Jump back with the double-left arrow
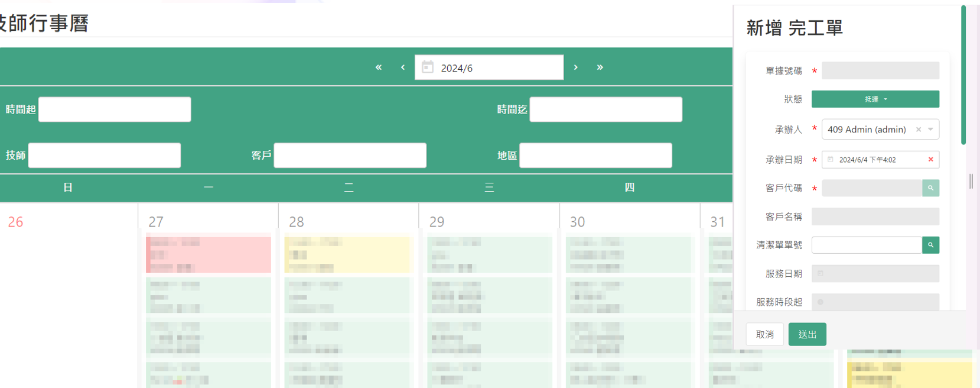Viewport: 980px width, 388px height. pos(379,67)
